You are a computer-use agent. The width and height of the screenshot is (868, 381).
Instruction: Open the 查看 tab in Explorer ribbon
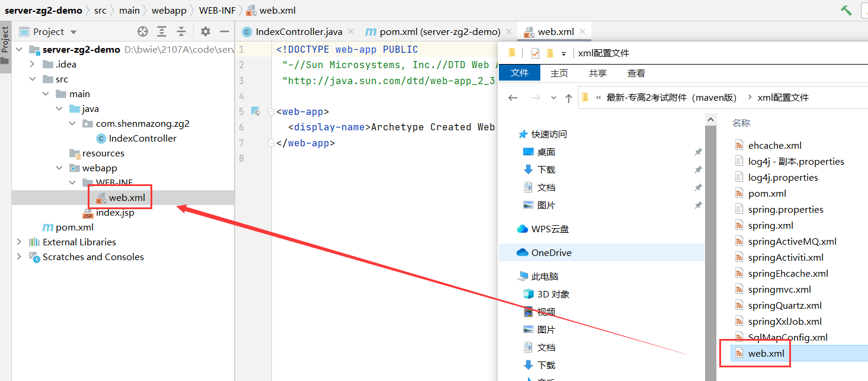pos(636,73)
